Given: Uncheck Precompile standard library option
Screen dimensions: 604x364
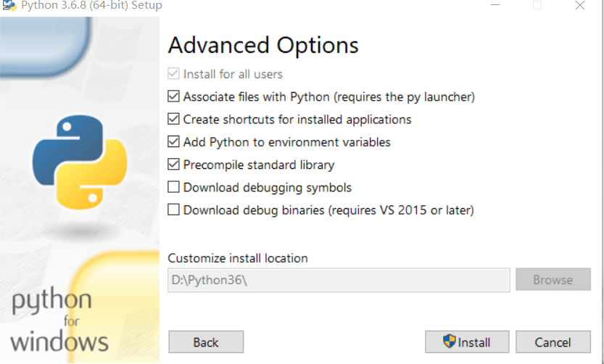Looking at the screenshot, I should pos(173,165).
